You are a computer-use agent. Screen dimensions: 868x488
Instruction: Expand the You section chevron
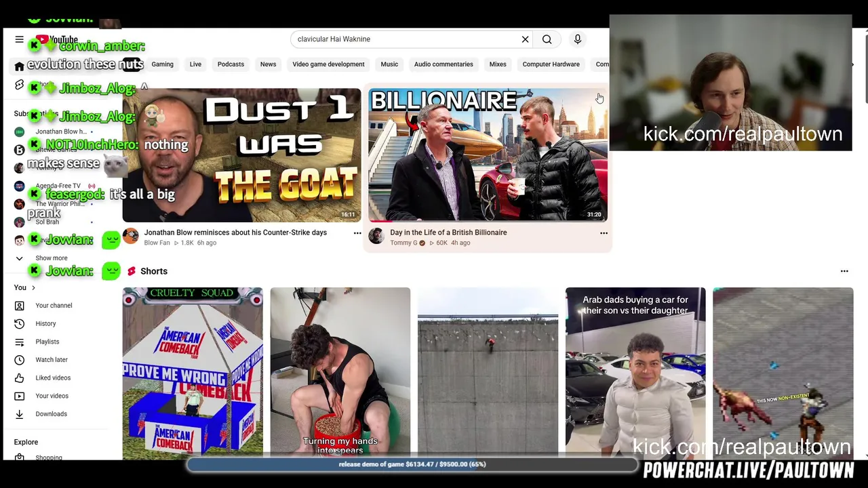coord(33,287)
